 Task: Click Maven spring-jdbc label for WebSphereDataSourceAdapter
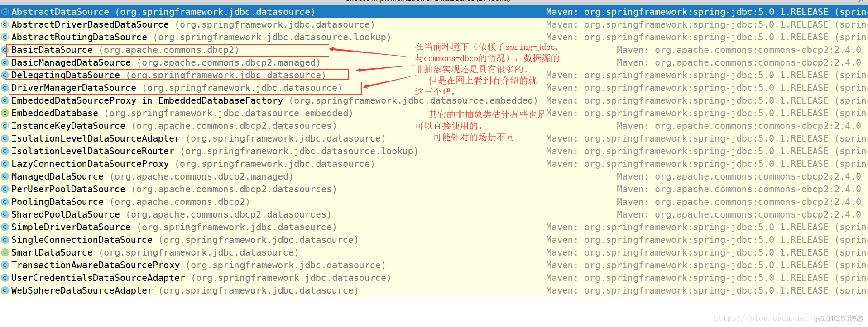707,290
